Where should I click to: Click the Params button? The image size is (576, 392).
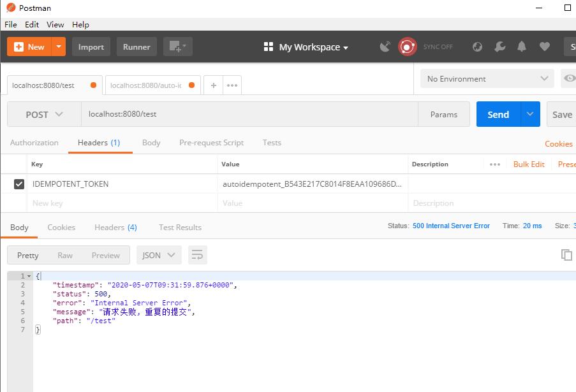[444, 115]
